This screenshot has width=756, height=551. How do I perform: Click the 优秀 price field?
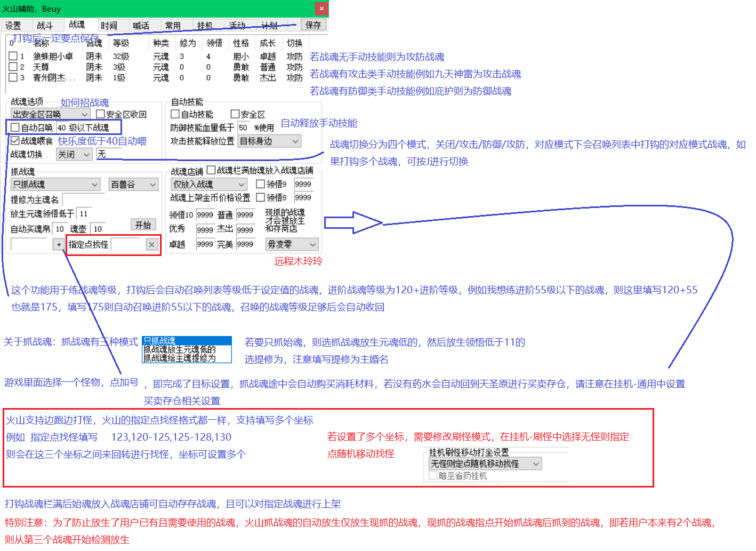(205, 230)
